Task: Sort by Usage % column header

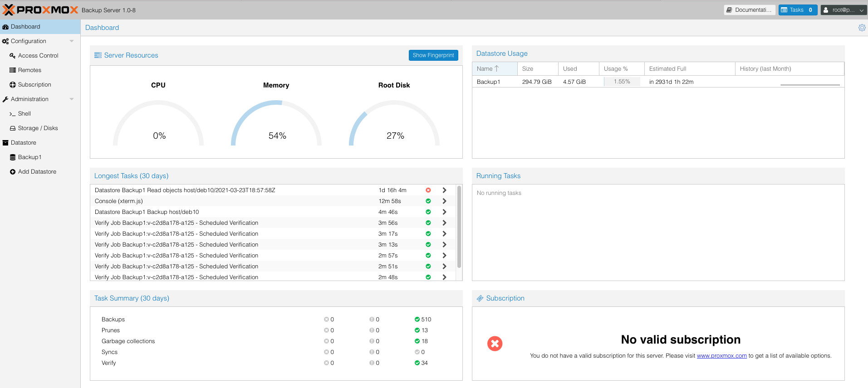Action: point(622,68)
